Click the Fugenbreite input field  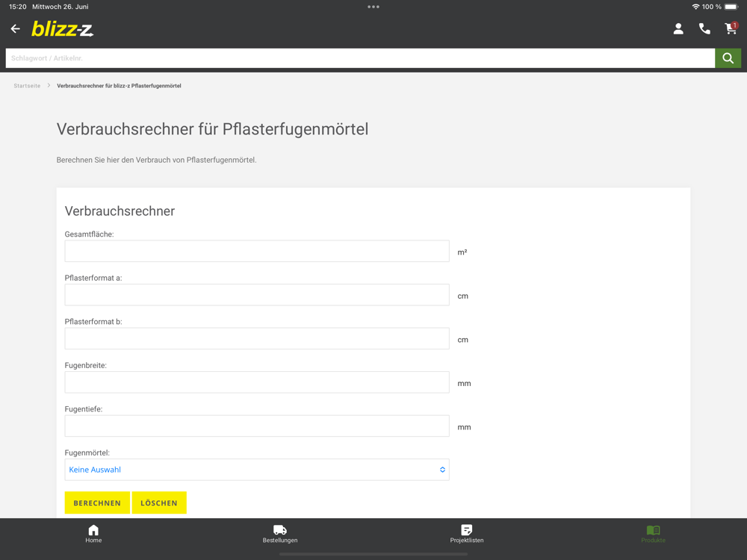point(257,382)
